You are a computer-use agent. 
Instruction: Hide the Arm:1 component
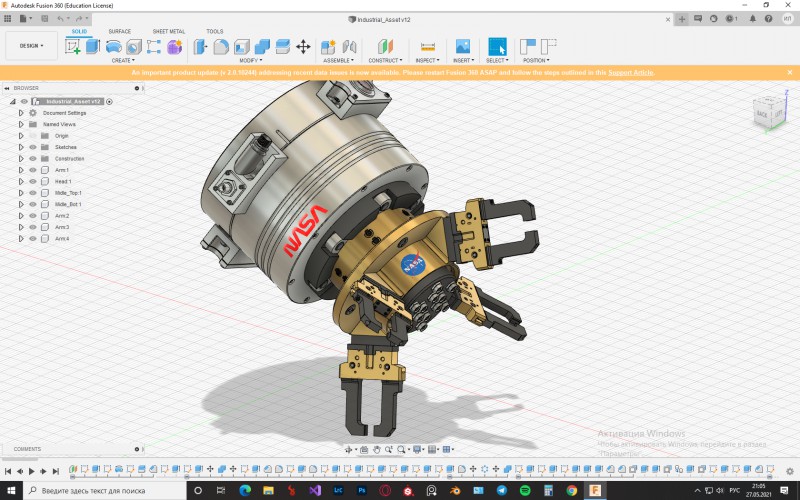(32, 170)
